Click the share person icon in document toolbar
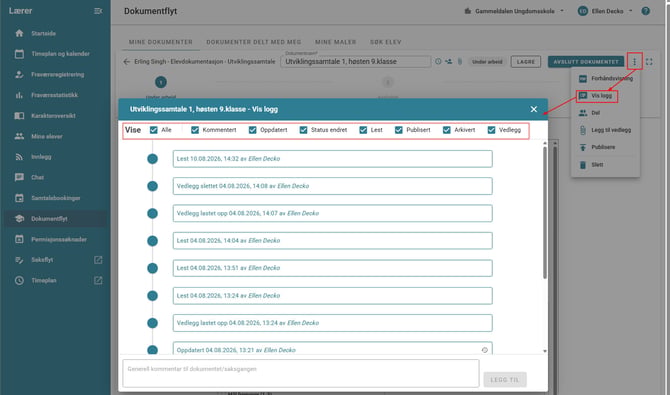Screen dimensions: 670x395 tap(449, 62)
